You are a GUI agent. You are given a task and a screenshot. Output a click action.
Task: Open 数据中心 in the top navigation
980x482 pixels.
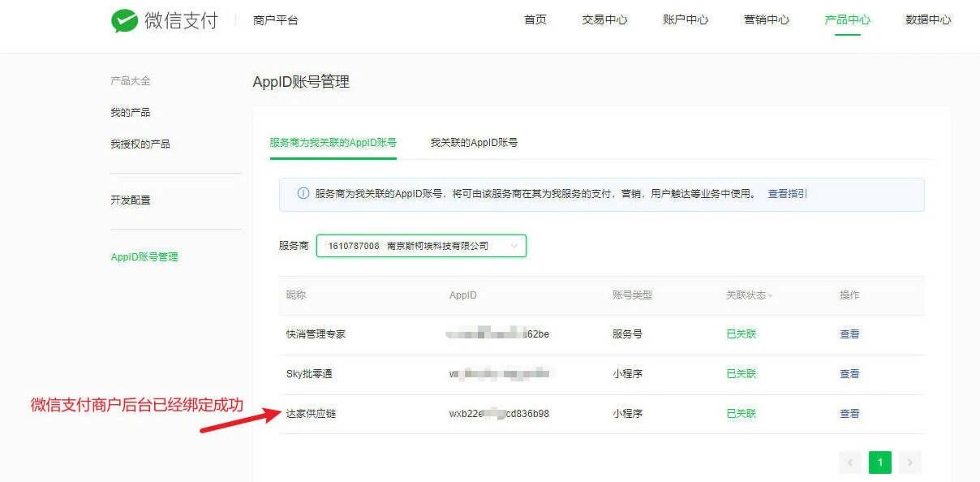928,19
